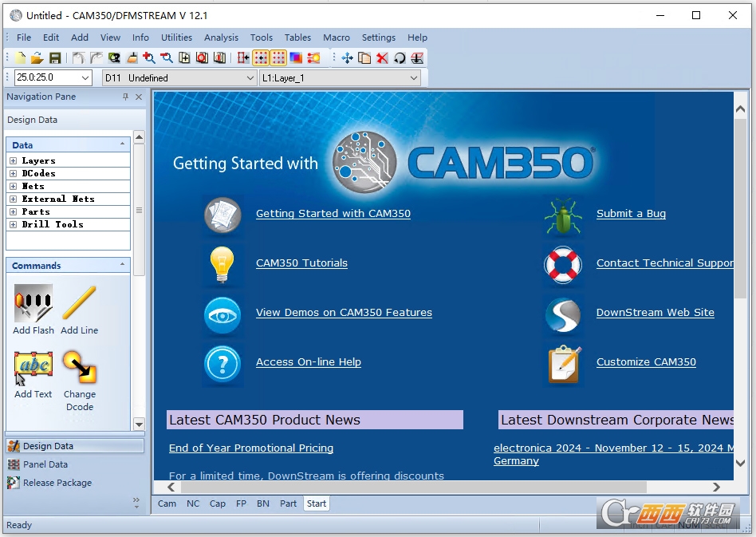Click the redraw broom toolbar icon
Image resolution: width=756 pixels, height=537 pixels.
click(x=132, y=58)
